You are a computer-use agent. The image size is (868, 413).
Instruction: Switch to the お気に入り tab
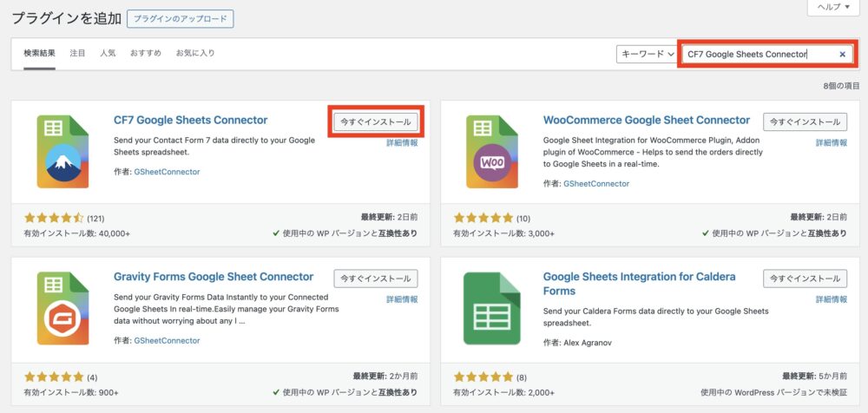click(195, 53)
